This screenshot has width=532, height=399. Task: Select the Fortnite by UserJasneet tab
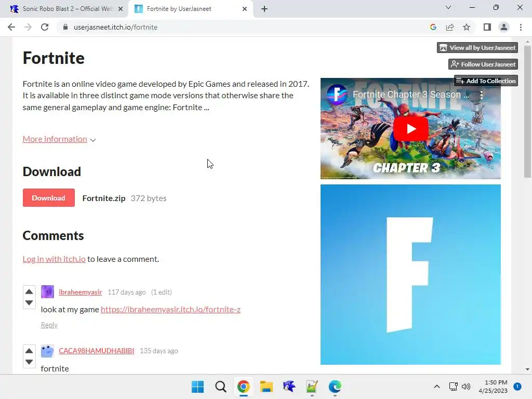coord(191,9)
